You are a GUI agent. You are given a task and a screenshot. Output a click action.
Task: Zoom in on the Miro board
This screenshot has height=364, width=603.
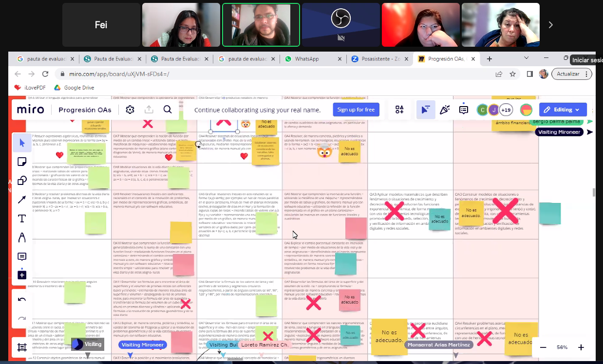click(x=581, y=347)
